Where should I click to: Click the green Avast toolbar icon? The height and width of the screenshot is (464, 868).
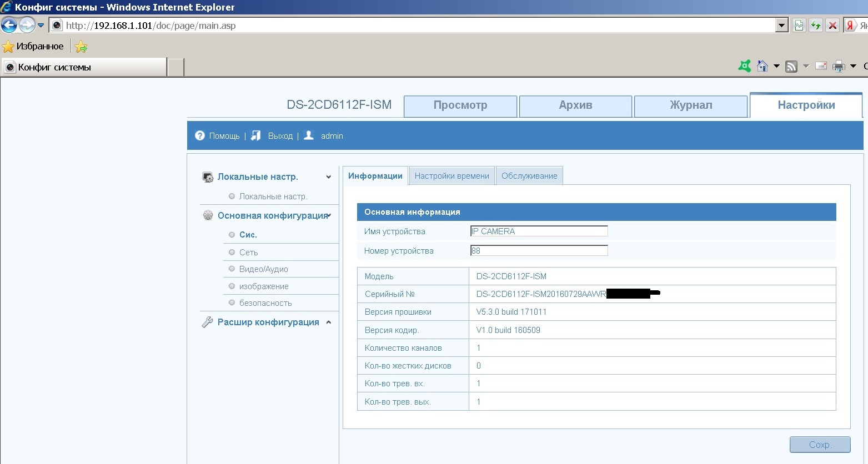pos(745,66)
